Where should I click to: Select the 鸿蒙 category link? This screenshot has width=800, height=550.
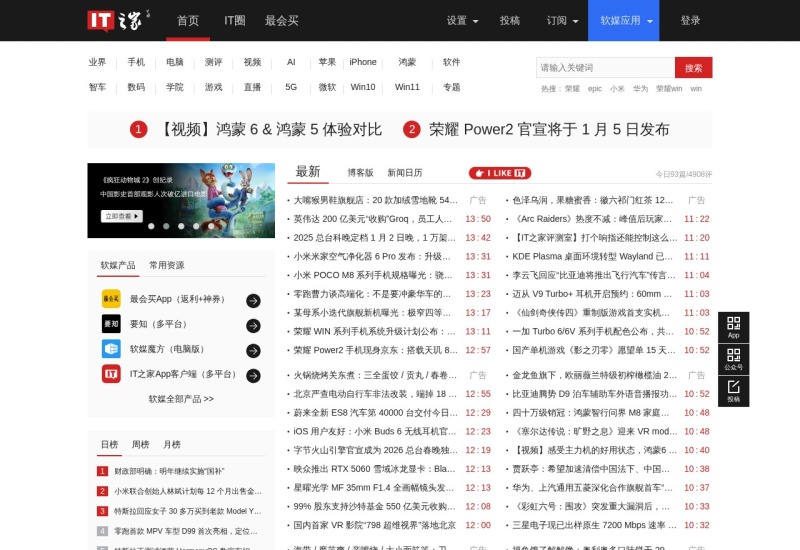(x=407, y=62)
